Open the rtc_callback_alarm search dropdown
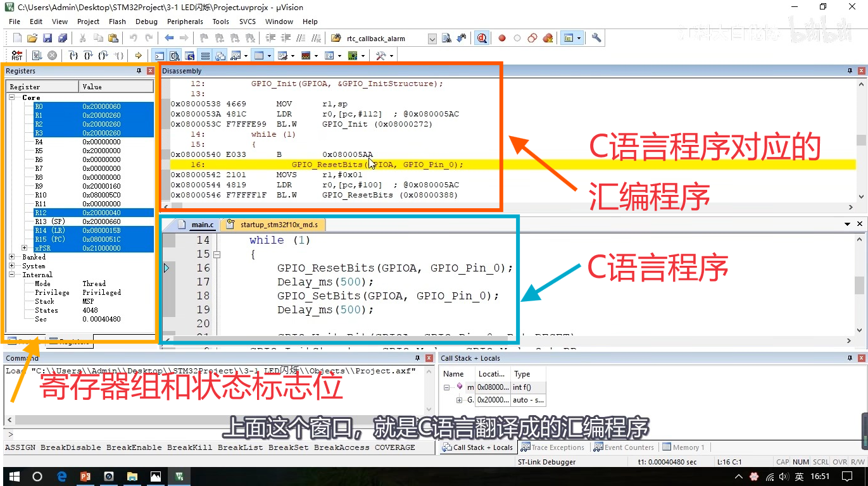 click(x=432, y=39)
